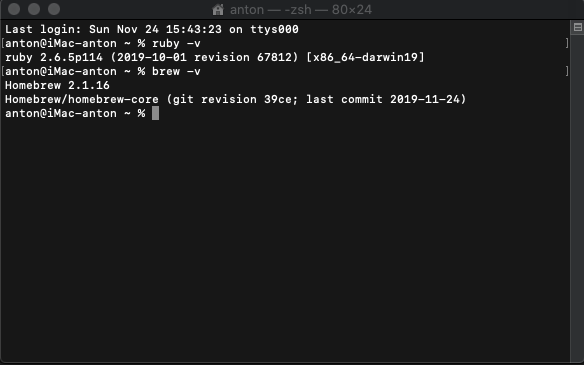Click the left bracket mark beside 'ruby -v' prompt
Image resolution: width=584 pixels, height=365 pixels.
click(x=3, y=43)
